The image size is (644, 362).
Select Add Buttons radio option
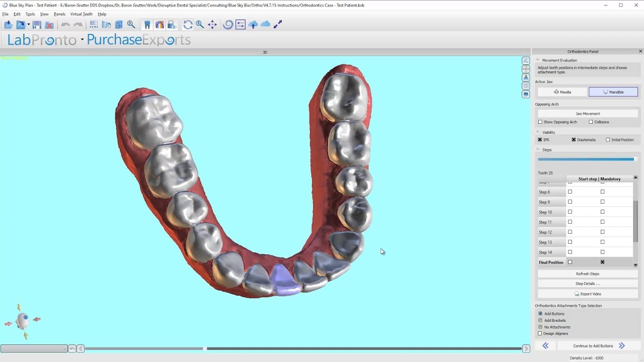pos(540,314)
